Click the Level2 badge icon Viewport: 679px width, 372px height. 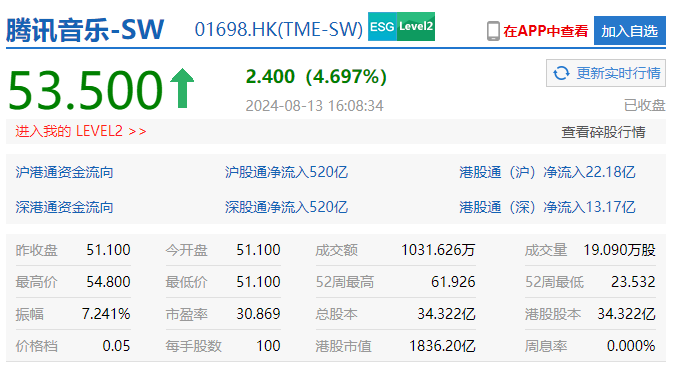[416, 27]
